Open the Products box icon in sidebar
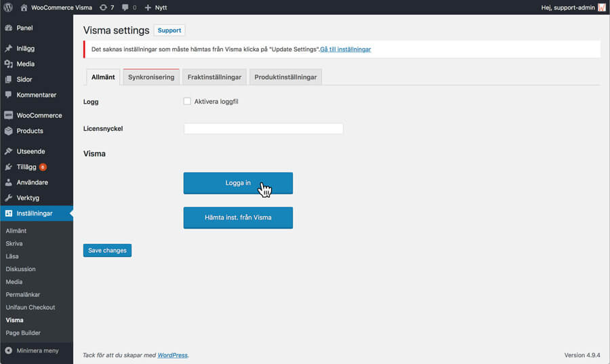The height and width of the screenshot is (364, 610). pyautogui.click(x=9, y=131)
